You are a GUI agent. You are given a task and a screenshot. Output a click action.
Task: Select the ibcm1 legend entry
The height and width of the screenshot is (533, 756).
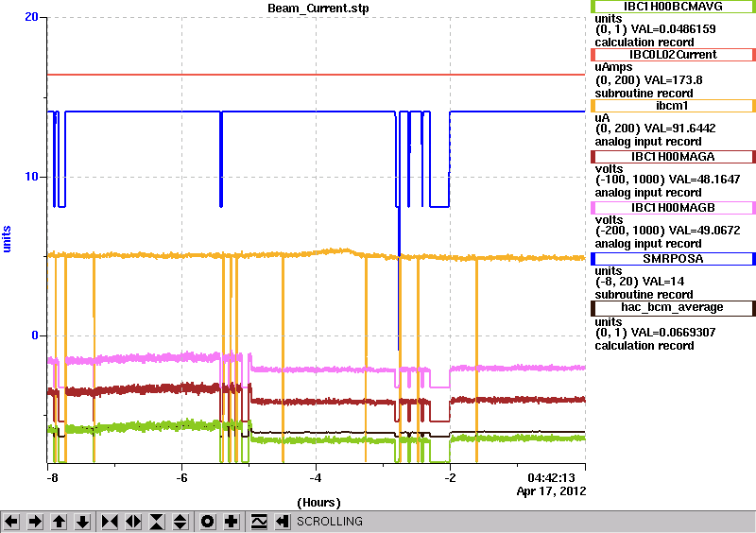[x=673, y=106]
